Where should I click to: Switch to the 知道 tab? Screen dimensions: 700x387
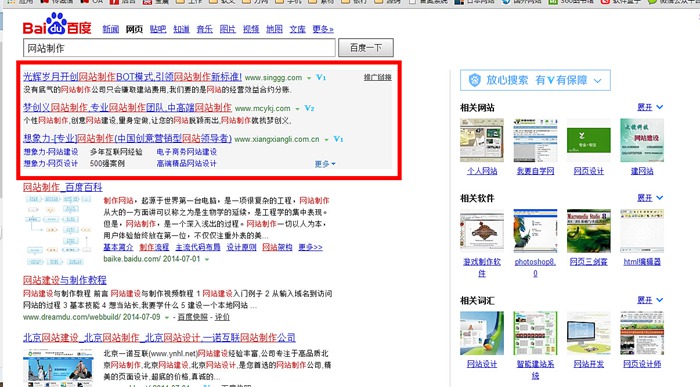coord(181,29)
